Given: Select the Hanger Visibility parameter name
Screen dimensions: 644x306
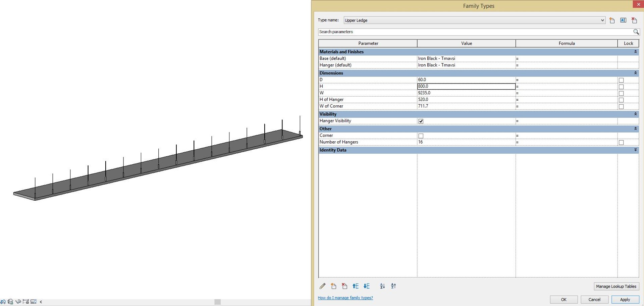Looking at the screenshot, I should [x=335, y=121].
